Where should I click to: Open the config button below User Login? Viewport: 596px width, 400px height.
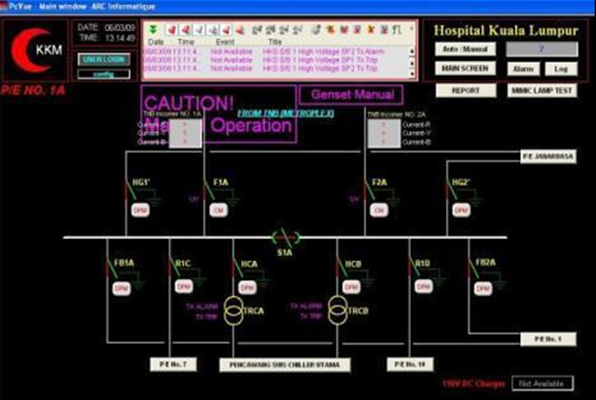point(104,74)
